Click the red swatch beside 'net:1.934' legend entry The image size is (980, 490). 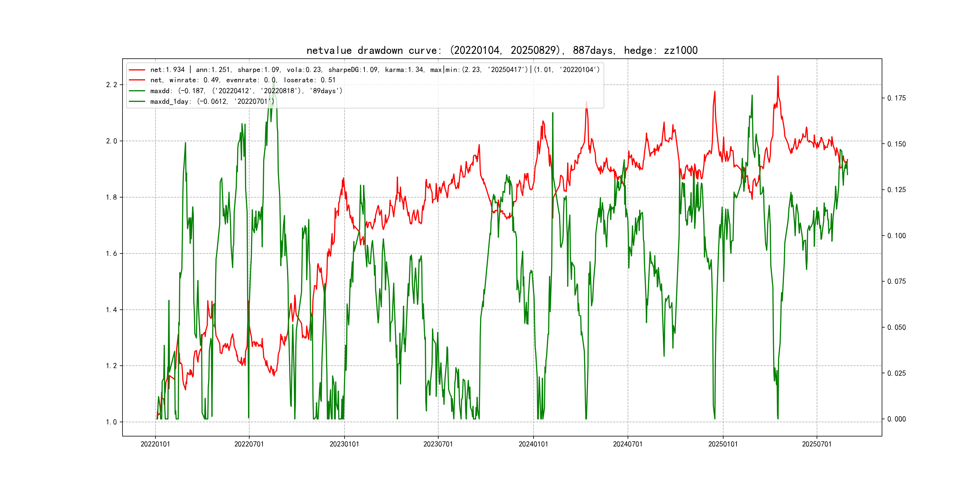tap(137, 70)
